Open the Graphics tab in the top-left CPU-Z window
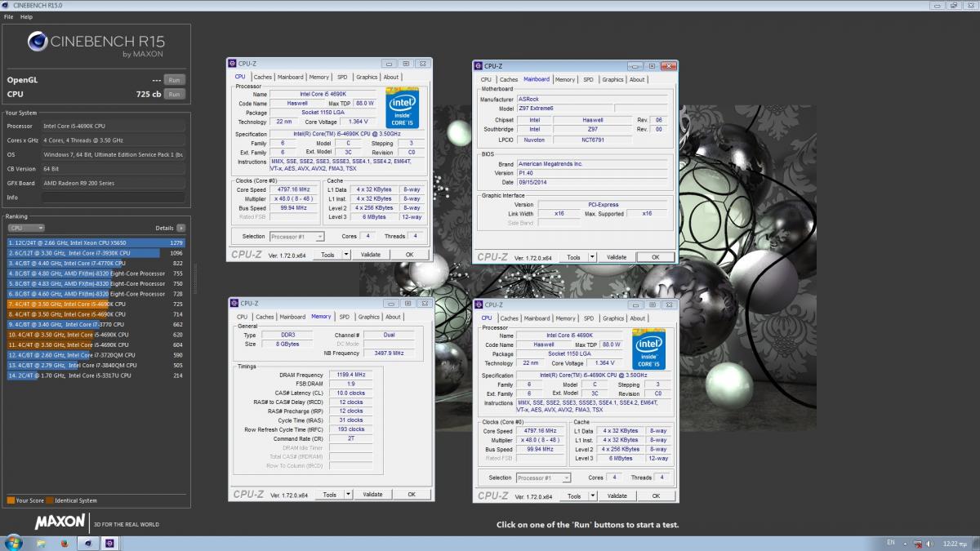Image resolution: width=980 pixels, height=551 pixels. pyautogui.click(x=367, y=78)
